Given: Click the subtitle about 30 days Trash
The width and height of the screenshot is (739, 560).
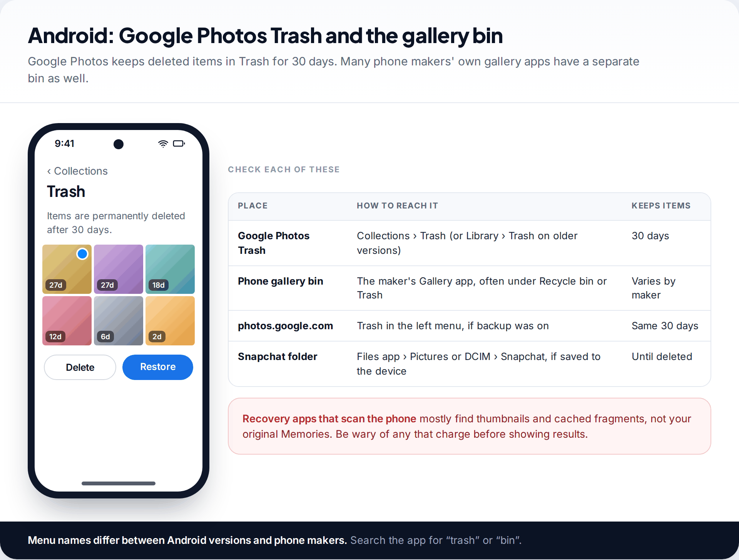Looking at the screenshot, I should click(333, 70).
